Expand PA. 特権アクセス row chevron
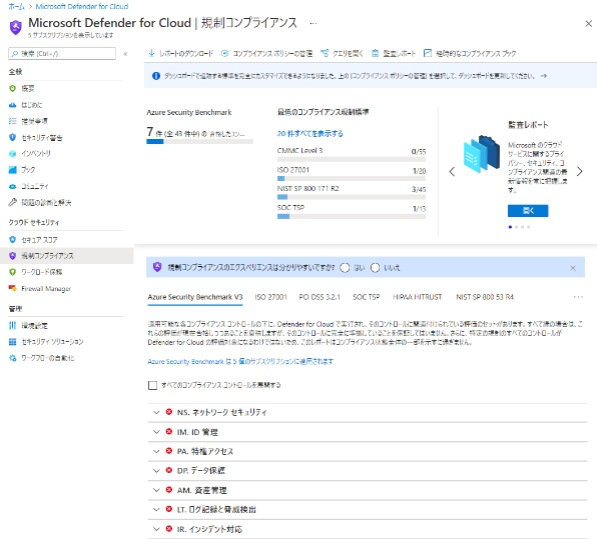597x539 pixels. tap(156, 451)
